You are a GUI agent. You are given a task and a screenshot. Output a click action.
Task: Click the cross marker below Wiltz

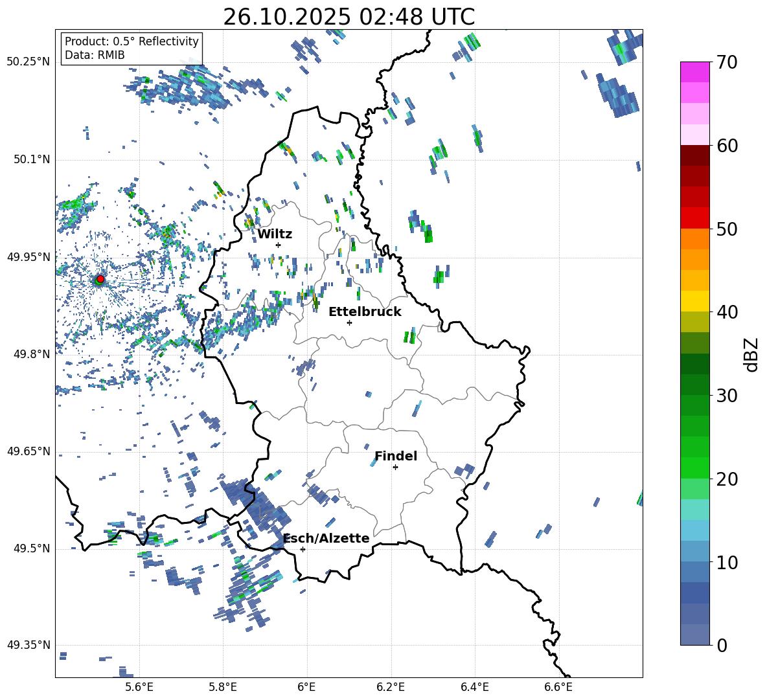[x=278, y=245]
